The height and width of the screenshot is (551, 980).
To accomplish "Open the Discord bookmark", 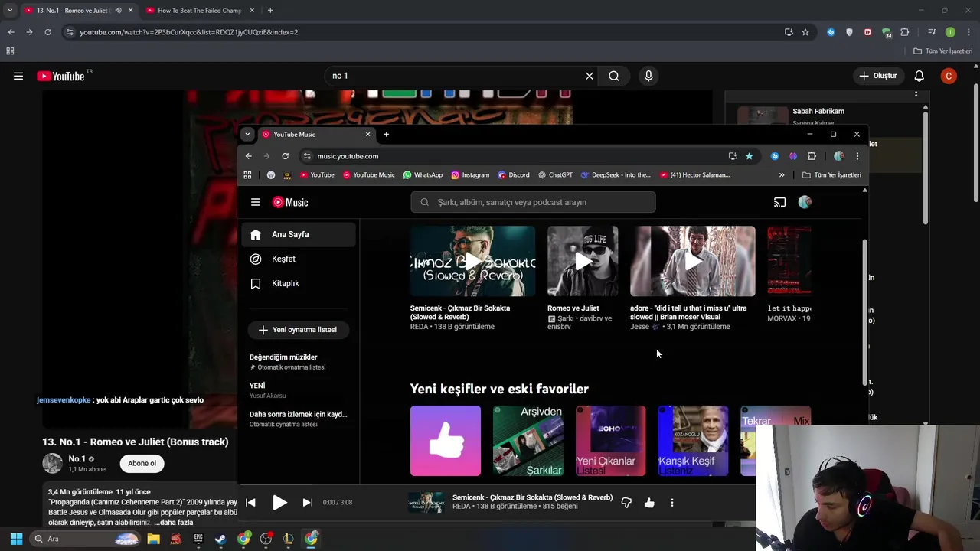I will click(514, 175).
